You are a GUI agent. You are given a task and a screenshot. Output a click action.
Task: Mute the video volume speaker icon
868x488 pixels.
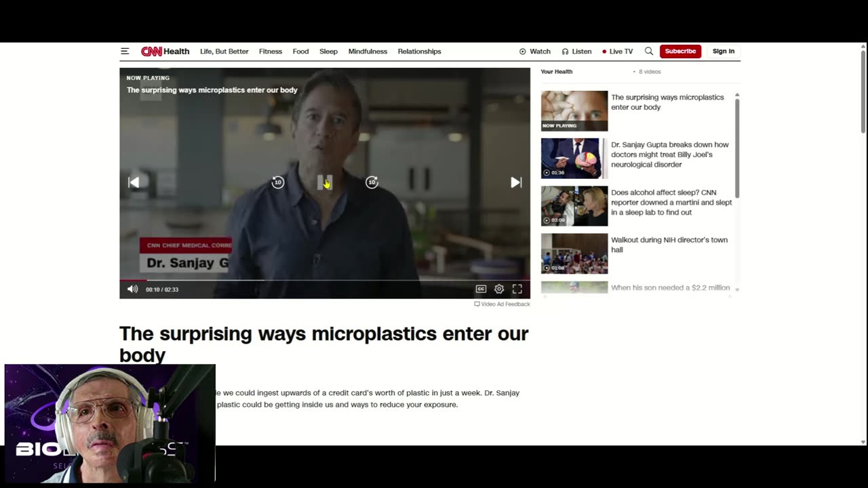click(132, 289)
